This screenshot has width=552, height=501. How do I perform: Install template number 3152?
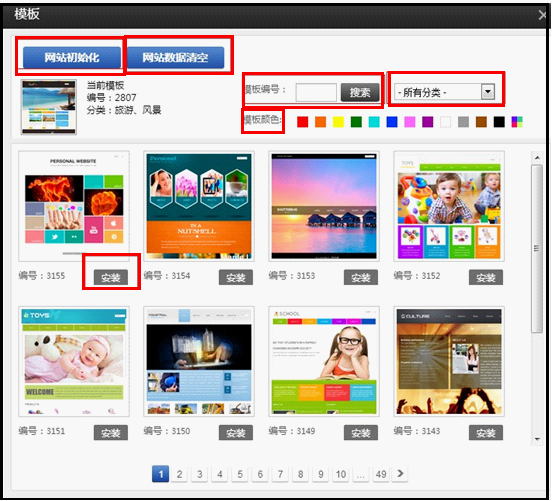point(486,277)
